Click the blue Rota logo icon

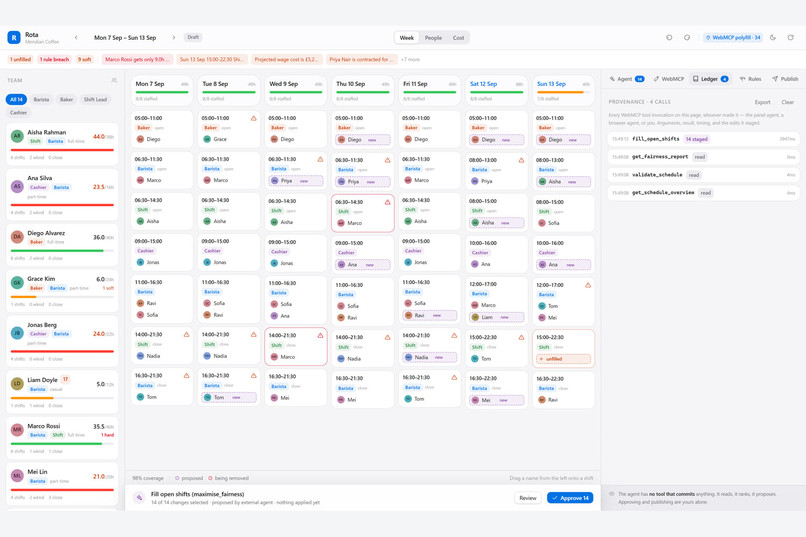(14, 38)
